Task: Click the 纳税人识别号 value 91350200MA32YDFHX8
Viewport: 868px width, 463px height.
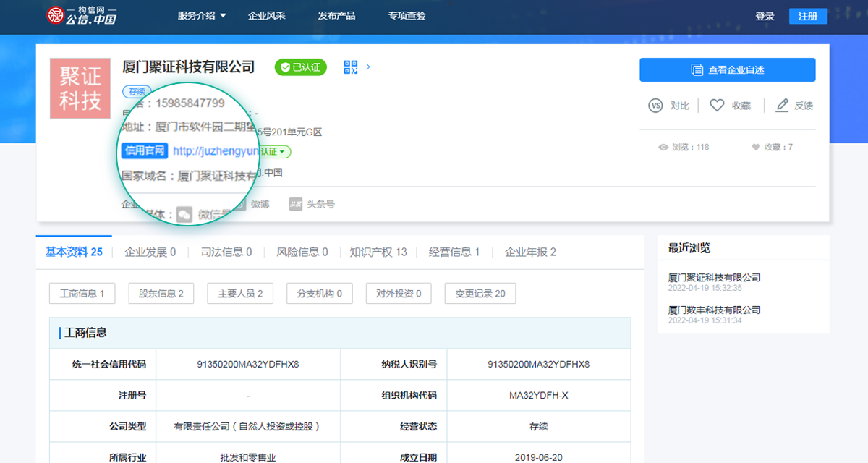Action: click(539, 364)
